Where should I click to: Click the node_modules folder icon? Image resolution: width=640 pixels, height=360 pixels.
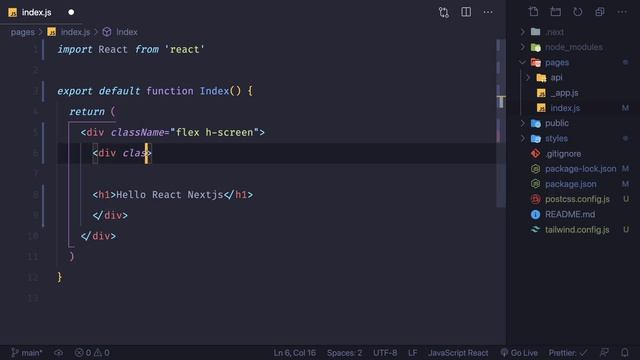tap(536, 47)
